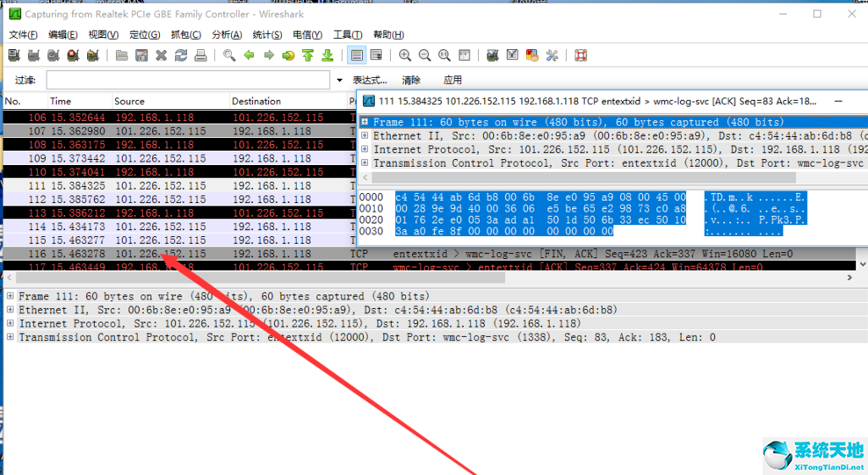Close capture file X icon
Image resolution: width=868 pixels, height=475 pixels.
tap(161, 55)
